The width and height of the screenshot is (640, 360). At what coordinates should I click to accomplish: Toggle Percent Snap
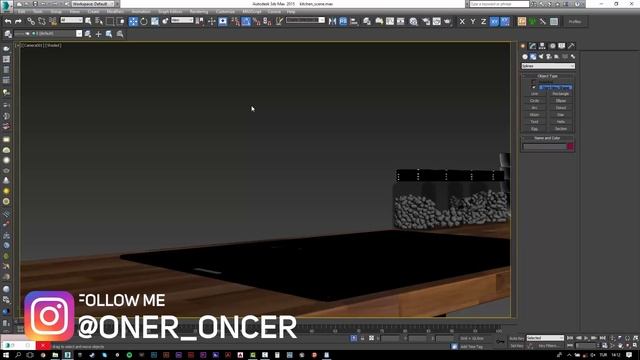[x=256, y=21]
